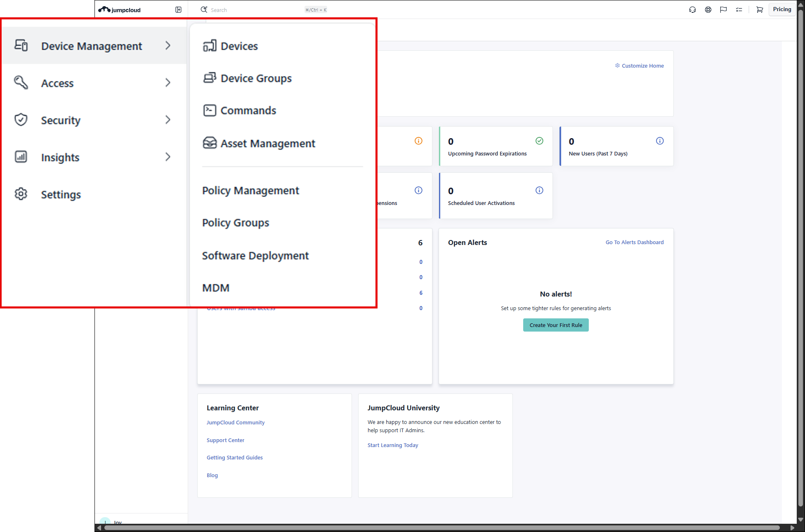Click the Devices icon in submenu
The width and height of the screenshot is (805, 532).
tap(210, 46)
